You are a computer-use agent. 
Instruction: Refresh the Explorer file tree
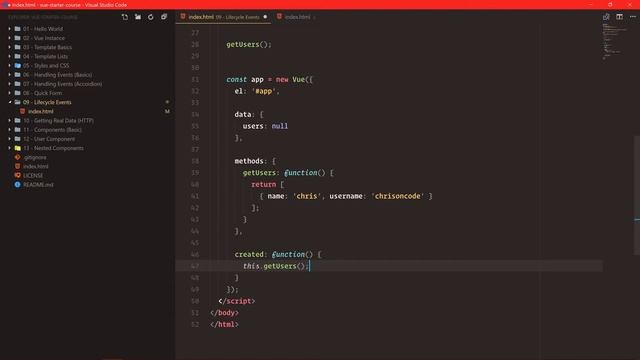151,17
